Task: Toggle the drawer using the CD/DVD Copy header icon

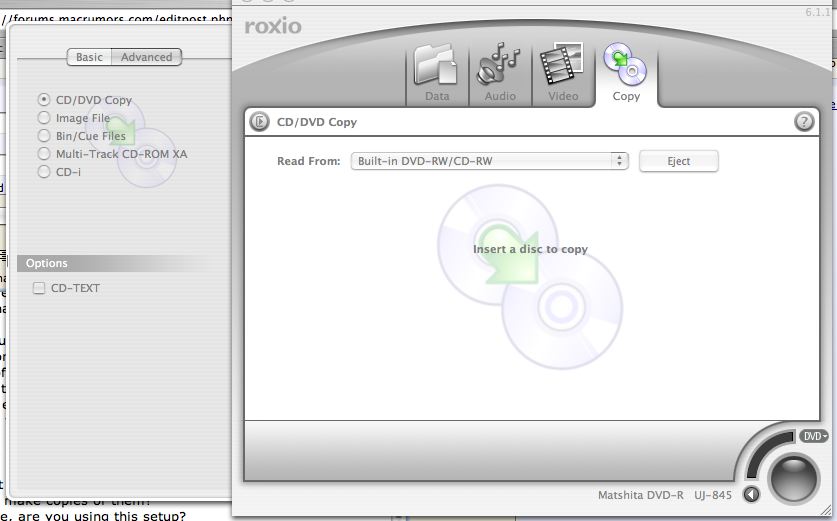Action: pyautogui.click(x=260, y=122)
